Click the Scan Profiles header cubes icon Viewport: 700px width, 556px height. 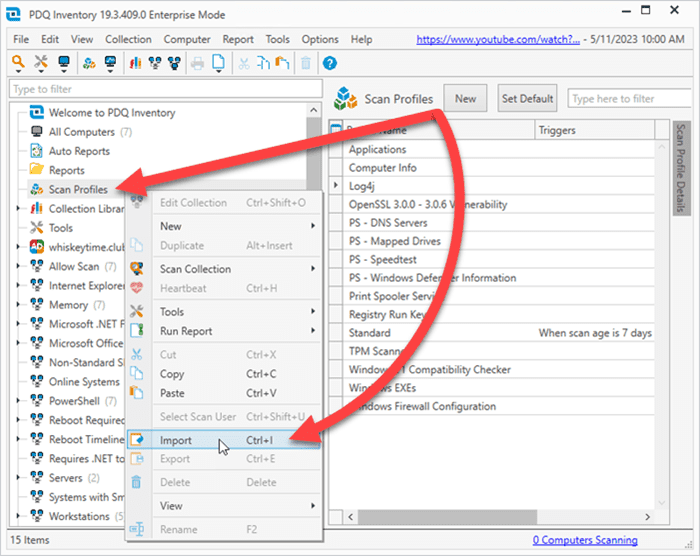click(345, 99)
